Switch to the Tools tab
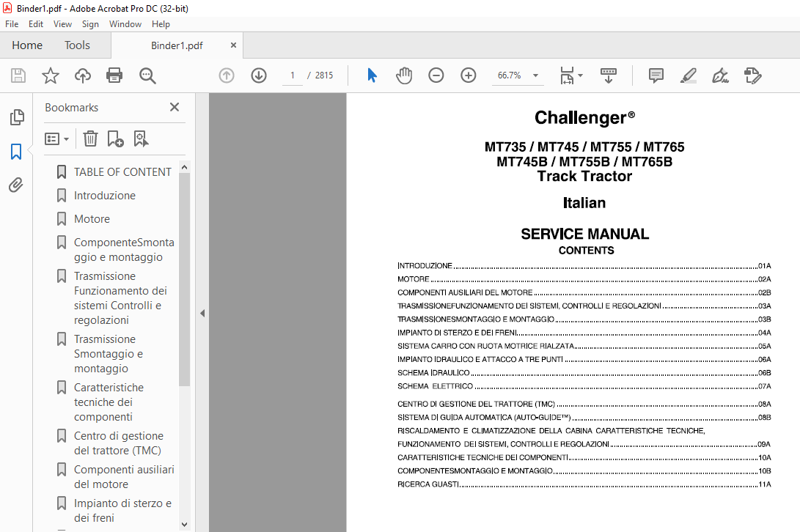 (x=77, y=45)
